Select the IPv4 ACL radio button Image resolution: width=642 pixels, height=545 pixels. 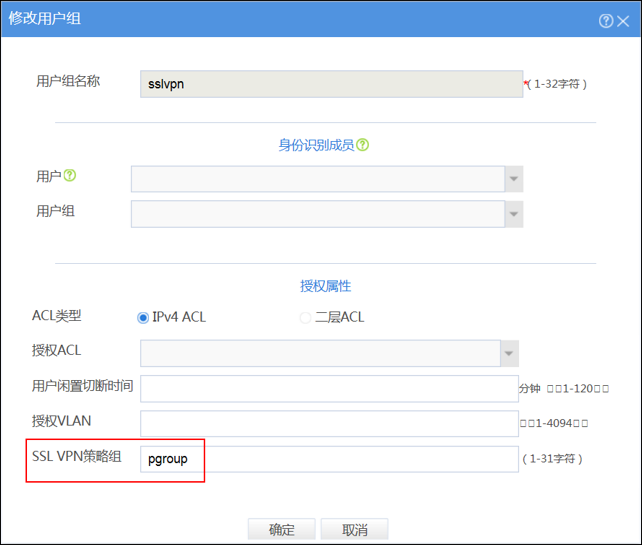coord(143,318)
